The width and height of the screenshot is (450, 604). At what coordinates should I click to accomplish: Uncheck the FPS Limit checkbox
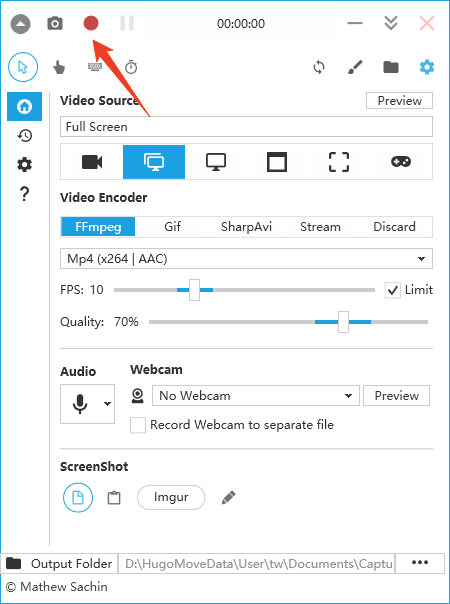coord(392,290)
